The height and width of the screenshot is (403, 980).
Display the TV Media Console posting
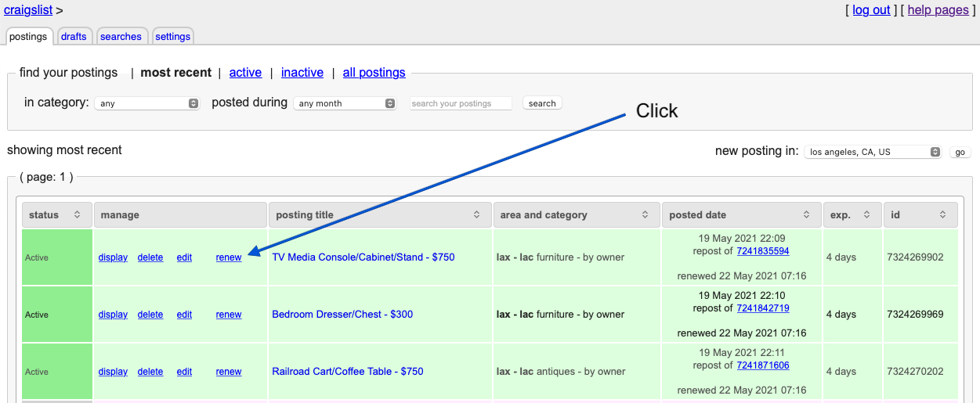coord(113,257)
